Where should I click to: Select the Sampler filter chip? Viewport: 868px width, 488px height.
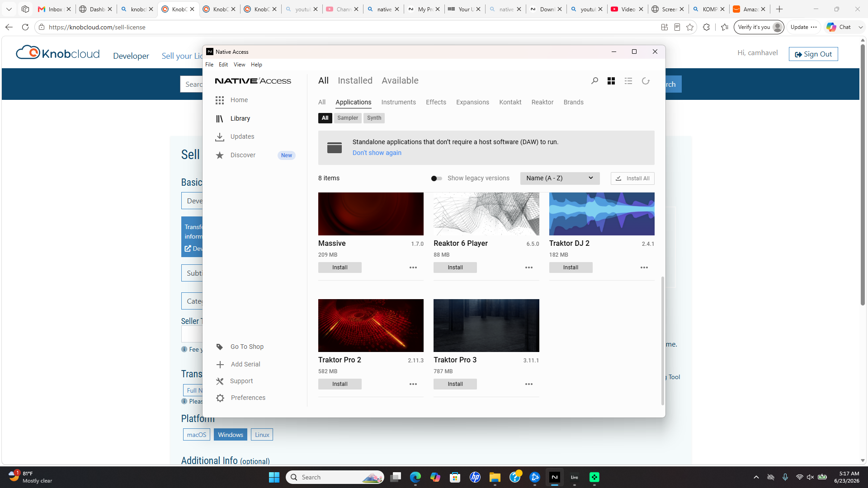click(x=348, y=118)
